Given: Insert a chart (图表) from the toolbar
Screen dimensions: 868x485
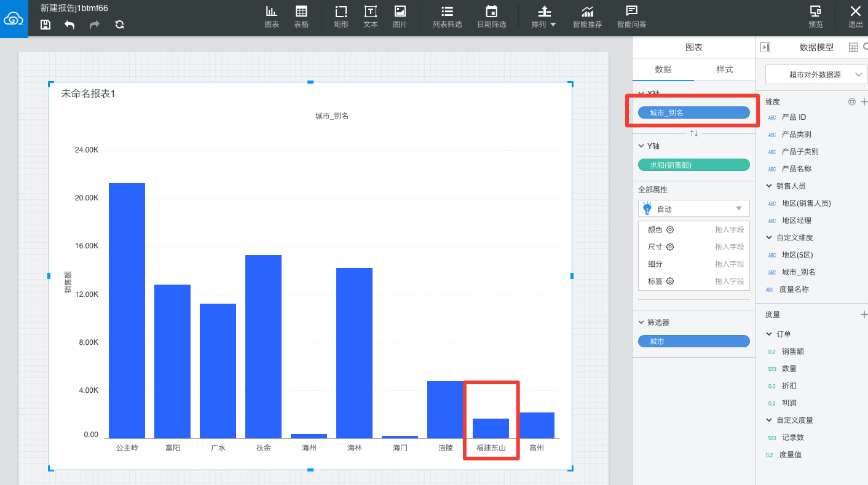Looking at the screenshot, I should point(272,17).
